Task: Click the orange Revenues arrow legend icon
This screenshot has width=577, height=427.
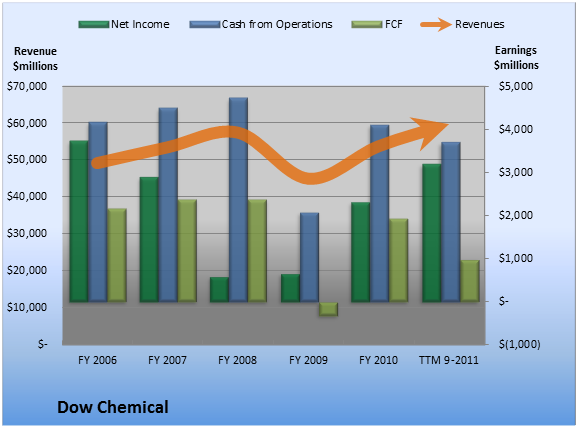Action: (x=436, y=25)
